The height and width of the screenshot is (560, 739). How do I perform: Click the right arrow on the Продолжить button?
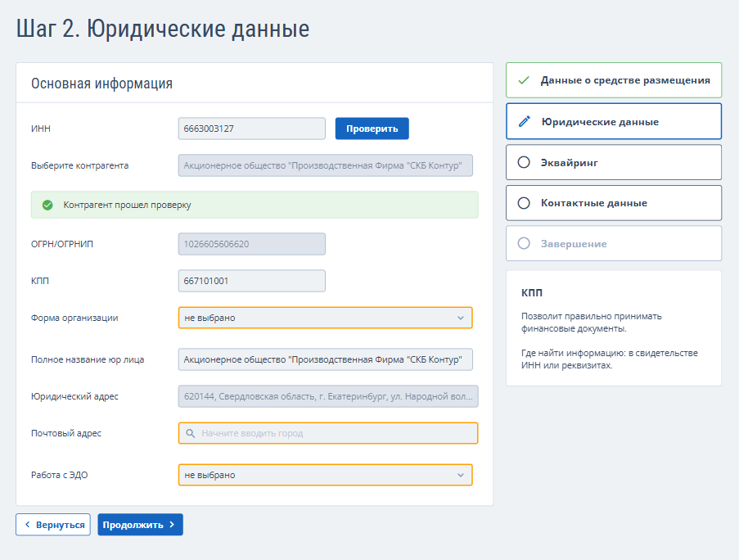172,525
